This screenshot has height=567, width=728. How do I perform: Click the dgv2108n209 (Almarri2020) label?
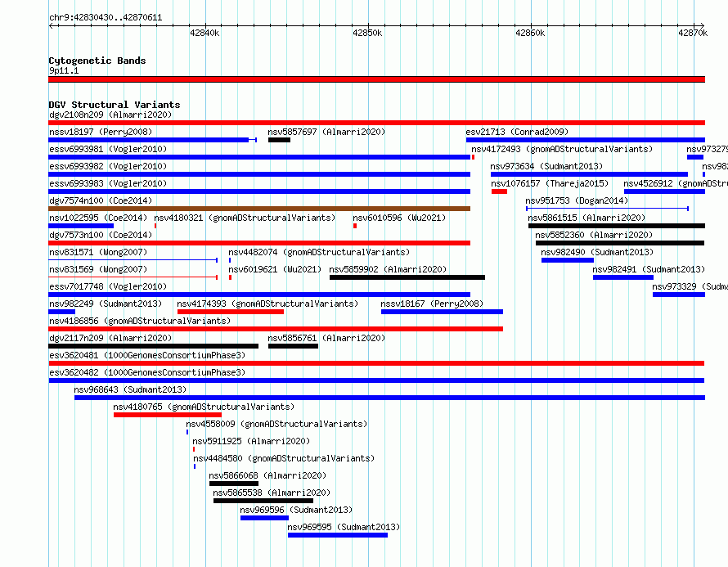point(110,115)
